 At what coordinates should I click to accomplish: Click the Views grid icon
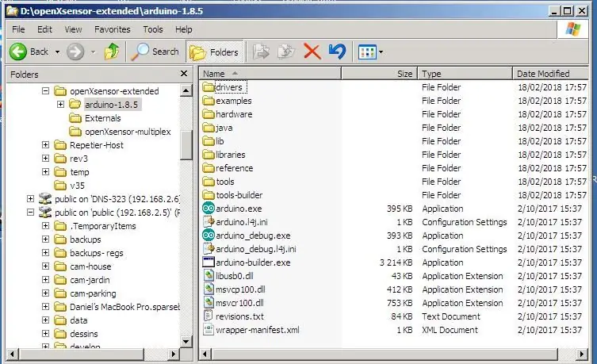pyautogui.click(x=367, y=52)
